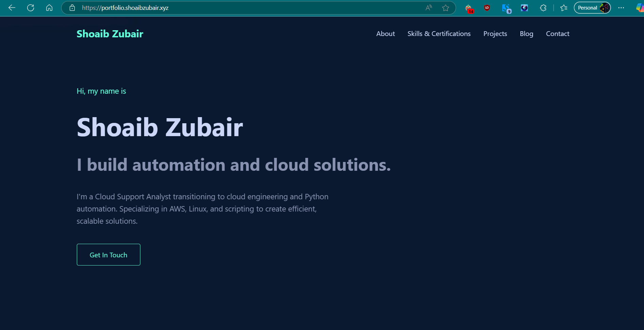The image size is (644, 330).
Task: Open the euro-symbol extension icon
Action: pos(524,8)
